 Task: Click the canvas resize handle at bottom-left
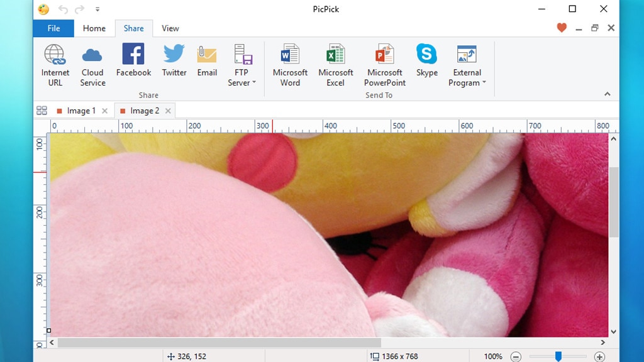click(x=49, y=331)
